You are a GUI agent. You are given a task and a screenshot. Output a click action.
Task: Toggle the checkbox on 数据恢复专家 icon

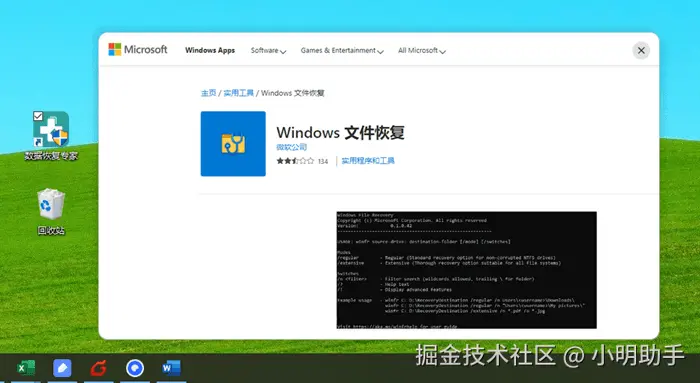point(38,116)
